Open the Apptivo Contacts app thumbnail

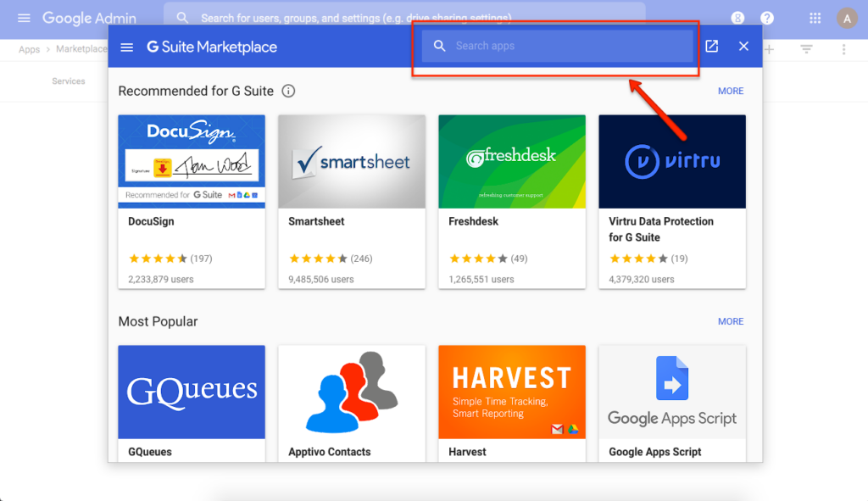[352, 392]
